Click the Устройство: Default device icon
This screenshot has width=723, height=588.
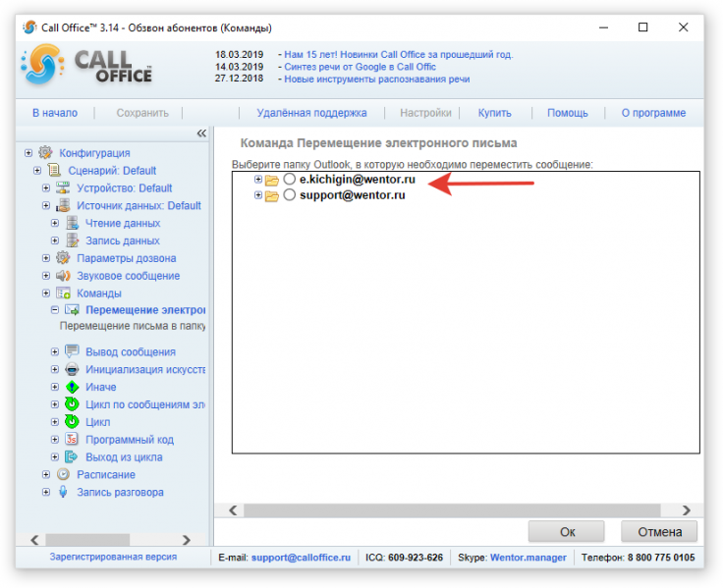(63, 187)
